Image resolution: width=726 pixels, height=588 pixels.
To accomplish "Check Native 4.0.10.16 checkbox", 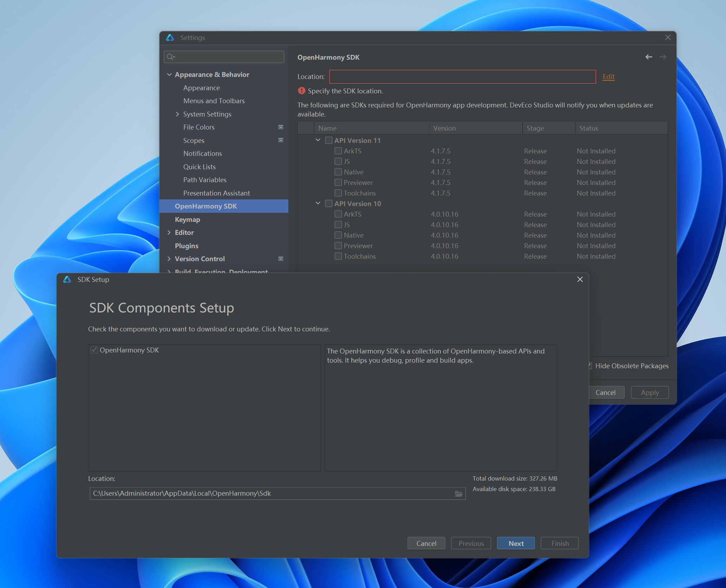I will point(338,235).
